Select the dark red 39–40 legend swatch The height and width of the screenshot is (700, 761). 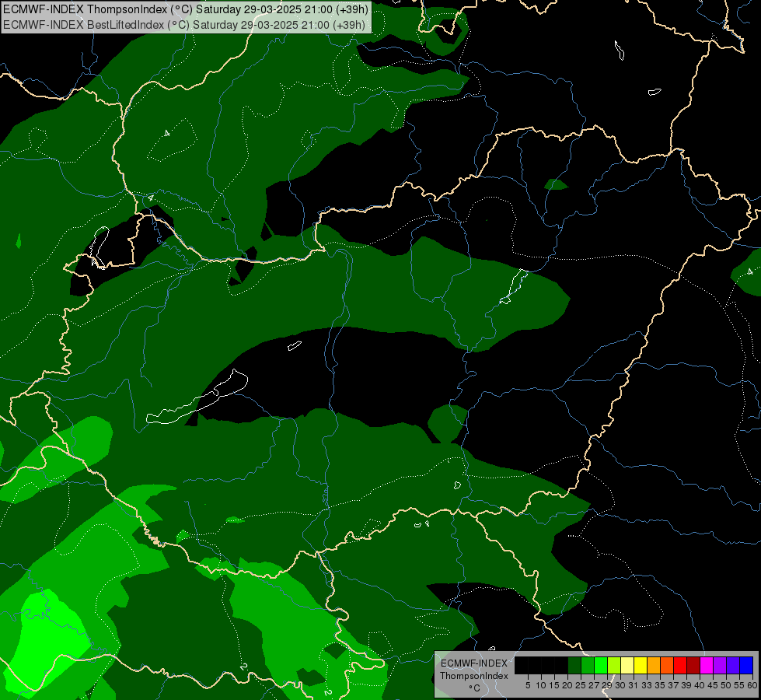[693, 665]
